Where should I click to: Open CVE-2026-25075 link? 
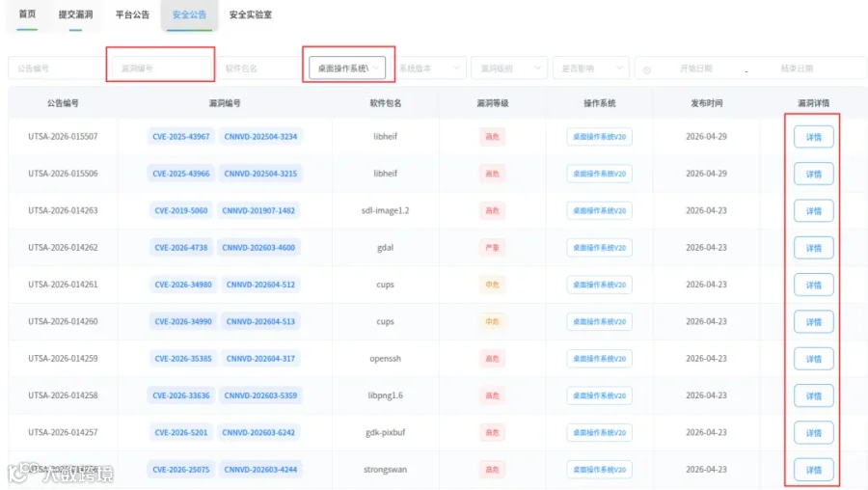coord(181,470)
